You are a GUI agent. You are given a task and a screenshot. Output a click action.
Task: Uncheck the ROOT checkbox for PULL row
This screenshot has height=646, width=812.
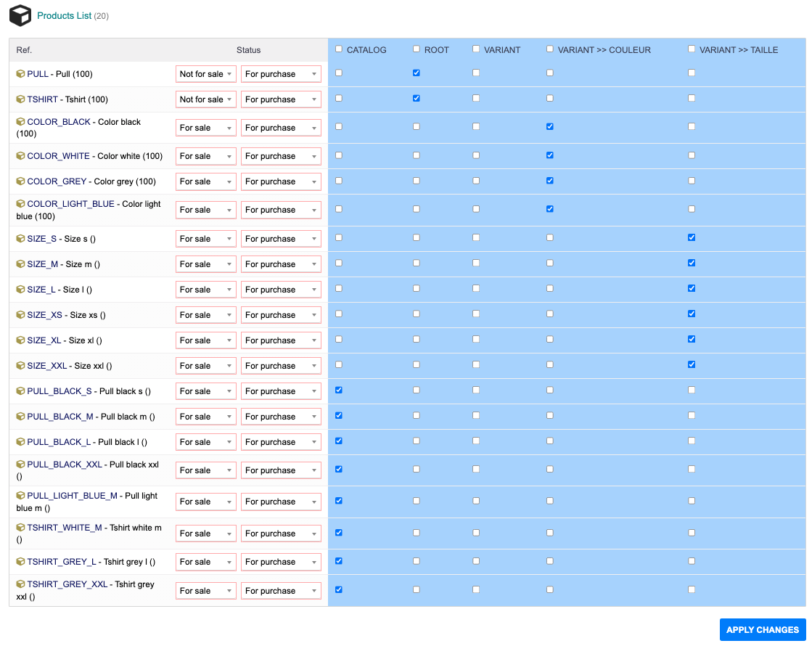point(417,73)
